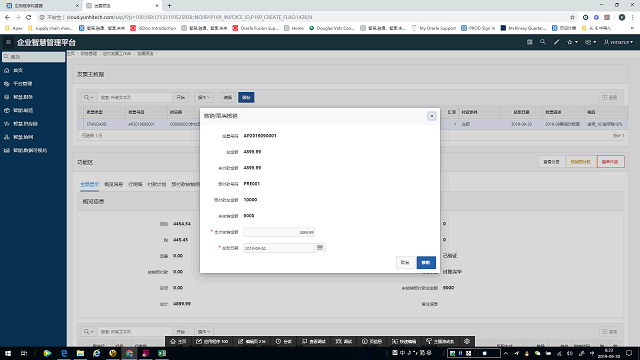Image resolution: width=640 pixels, height=360 pixels.
Task: Click Edit Page 216 in developer toolbar
Action: pyautogui.click(x=252, y=341)
